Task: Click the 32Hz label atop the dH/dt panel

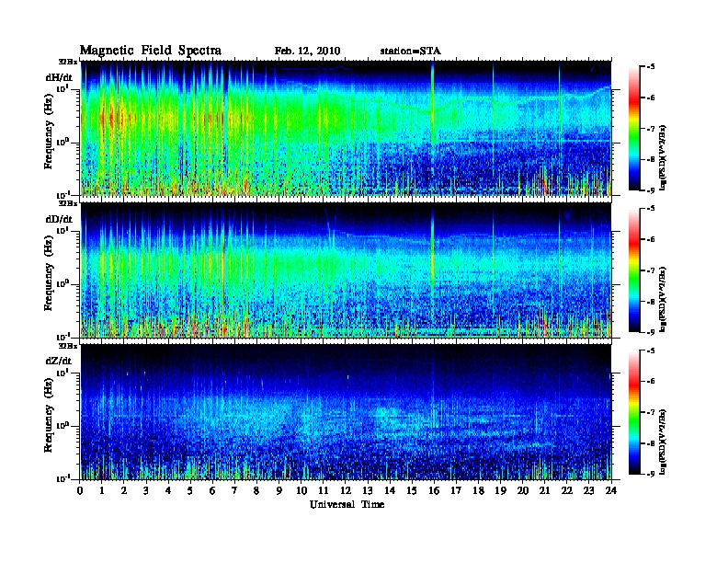Action: click(68, 62)
